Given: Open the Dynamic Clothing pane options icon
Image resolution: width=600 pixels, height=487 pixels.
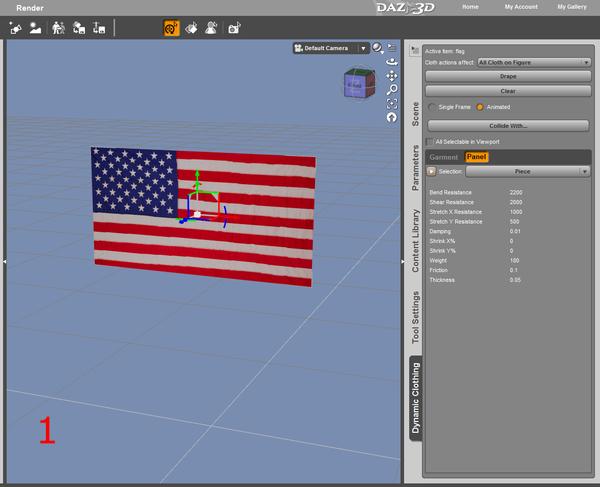Looking at the screenshot, I should [414, 50].
